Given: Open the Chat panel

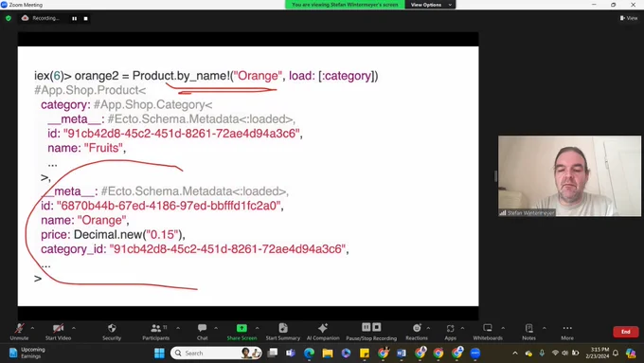Looking at the screenshot, I should (x=202, y=332).
